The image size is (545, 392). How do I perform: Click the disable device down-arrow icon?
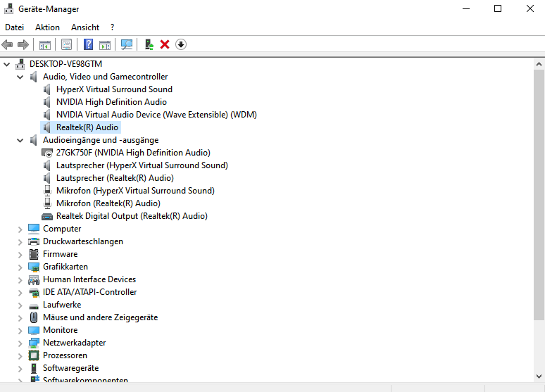(181, 44)
